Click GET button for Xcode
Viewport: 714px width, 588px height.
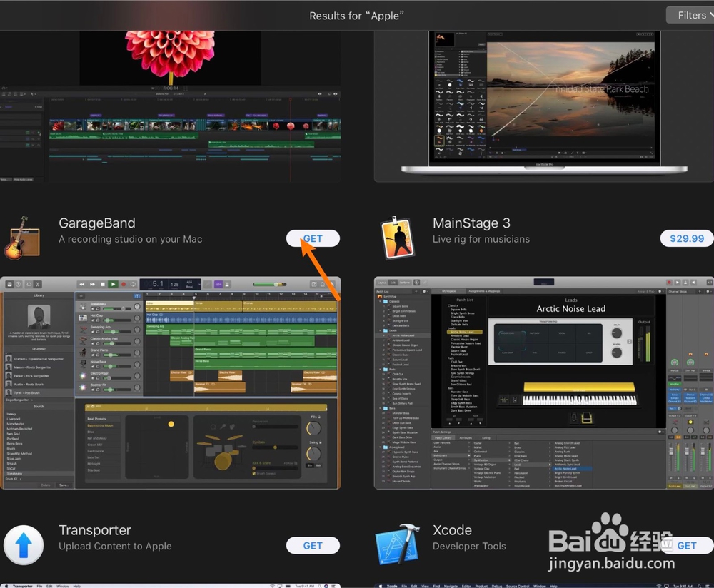point(687,546)
